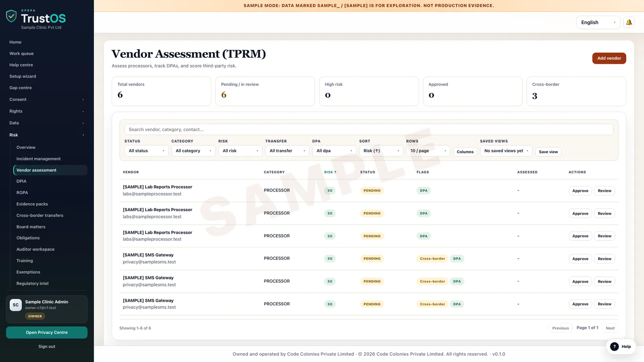Open the English language dropdown
The image size is (644, 362).
point(598,23)
